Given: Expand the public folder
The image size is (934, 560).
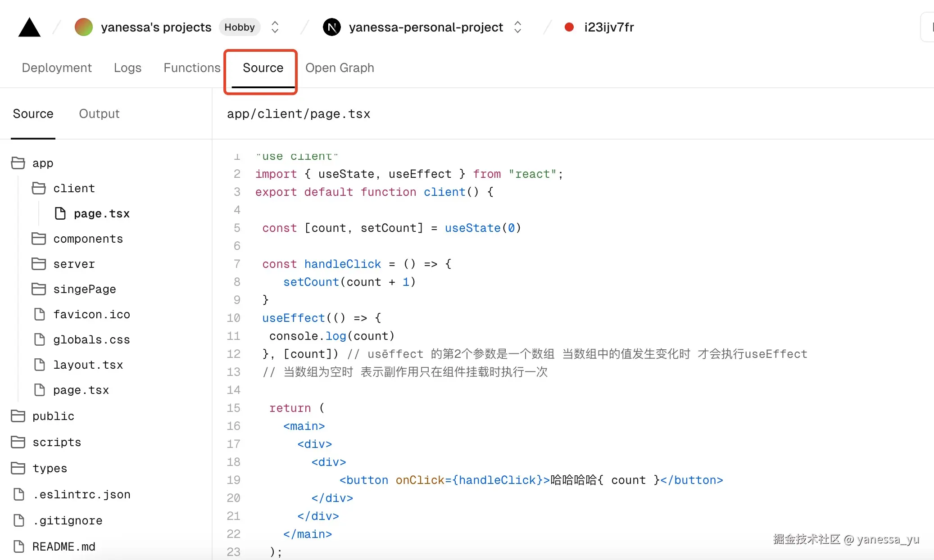Looking at the screenshot, I should point(53,416).
